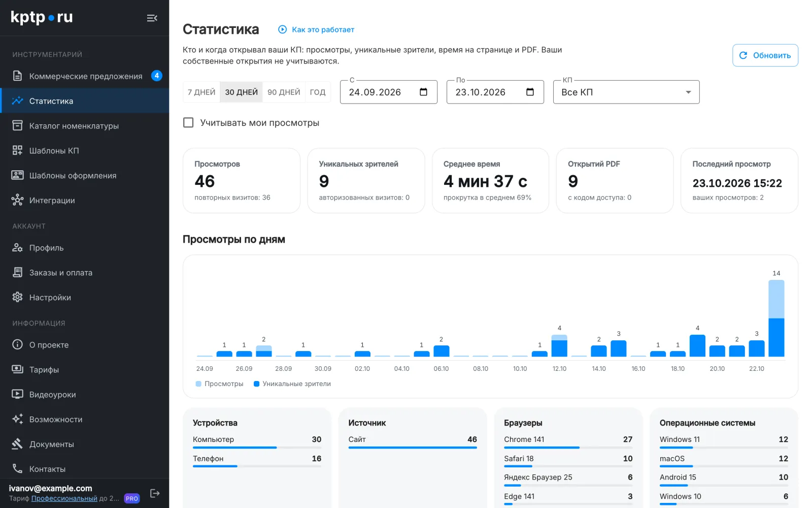Collapse the sidebar menu icon
The image size is (812, 508).
[152, 18]
